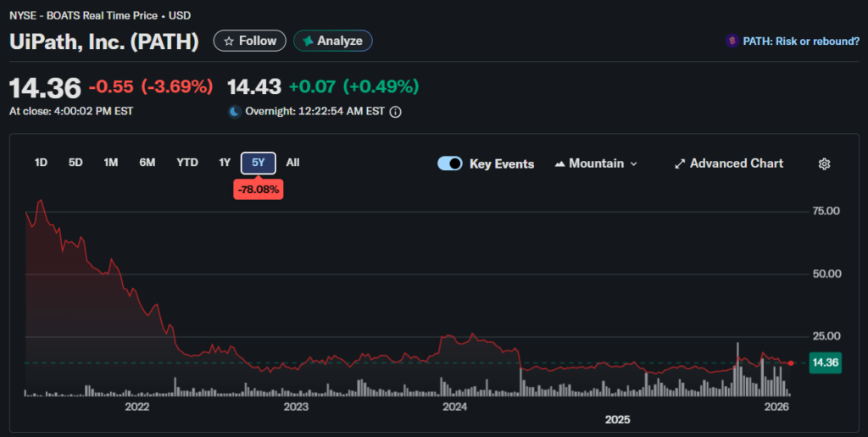Click the purple PATH risk promo icon
868x437 pixels.
click(731, 41)
